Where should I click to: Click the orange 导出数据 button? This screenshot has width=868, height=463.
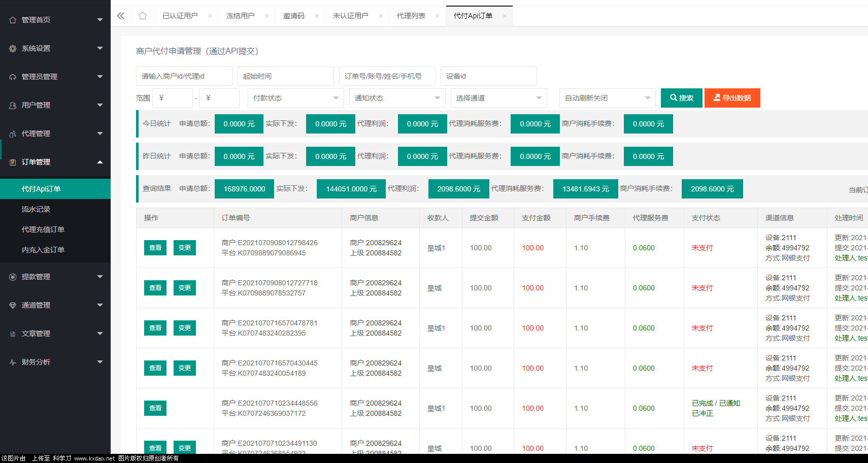tap(732, 98)
